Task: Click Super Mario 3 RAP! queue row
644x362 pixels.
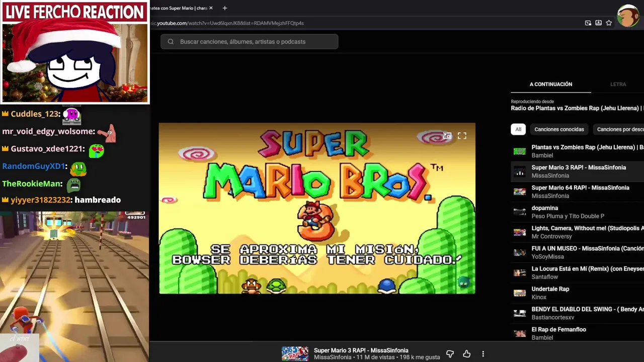Action: tap(578, 171)
